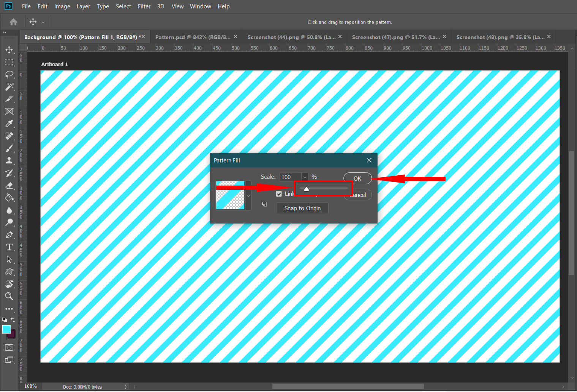Switch to the Pattern.psd document tab
The height and width of the screenshot is (392, 577).
pyautogui.click(x=193, y=37)
